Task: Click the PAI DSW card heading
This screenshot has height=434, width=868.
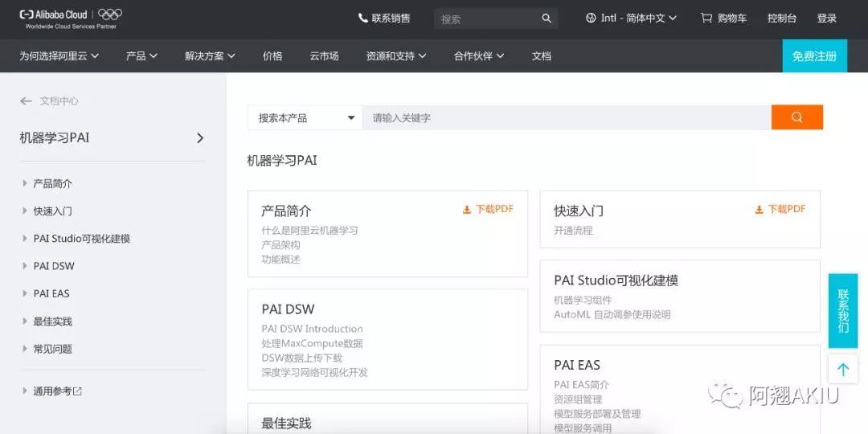Action: tap(288, 309)
